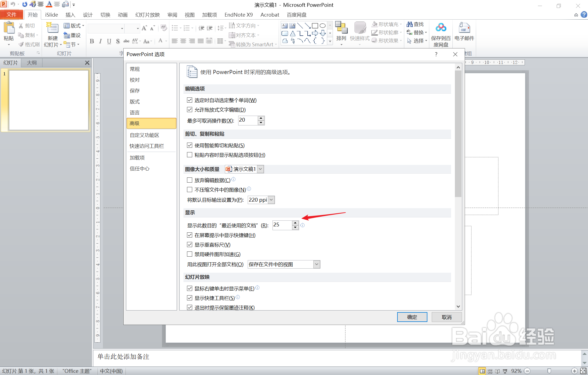Click the Arrange shapes icon
The height and width of the screenshot is (375, 588).
pos(341,27)
